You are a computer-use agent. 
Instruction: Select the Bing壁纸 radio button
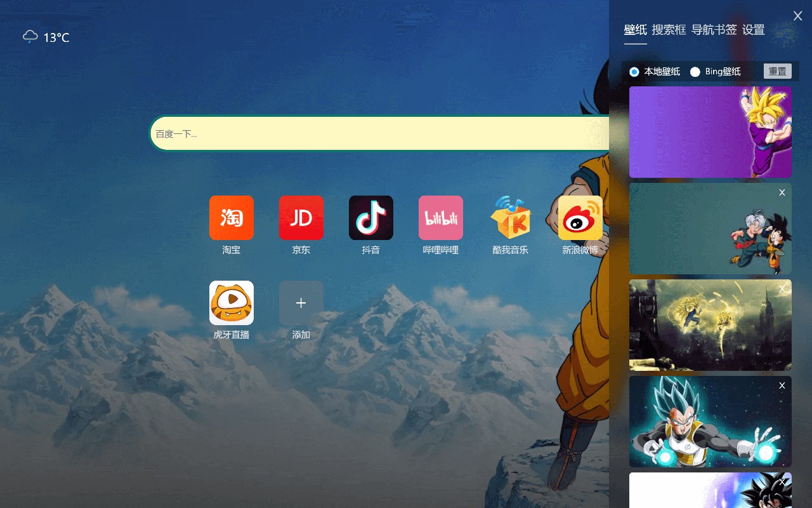coord(695,72)
